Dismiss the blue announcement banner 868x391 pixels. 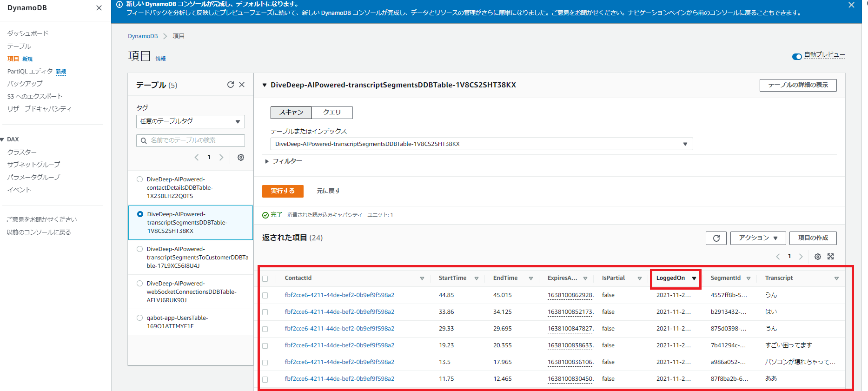(x=851, y=5)
